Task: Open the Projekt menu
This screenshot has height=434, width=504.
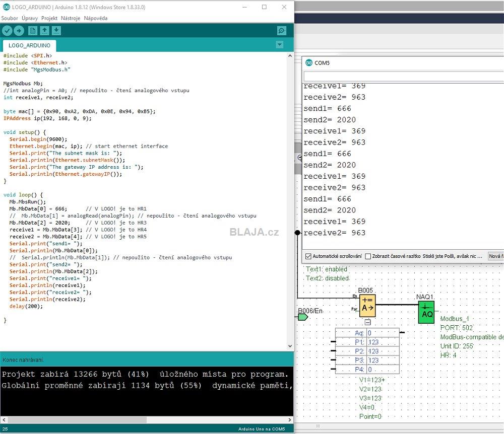Action: pos(49,18)
